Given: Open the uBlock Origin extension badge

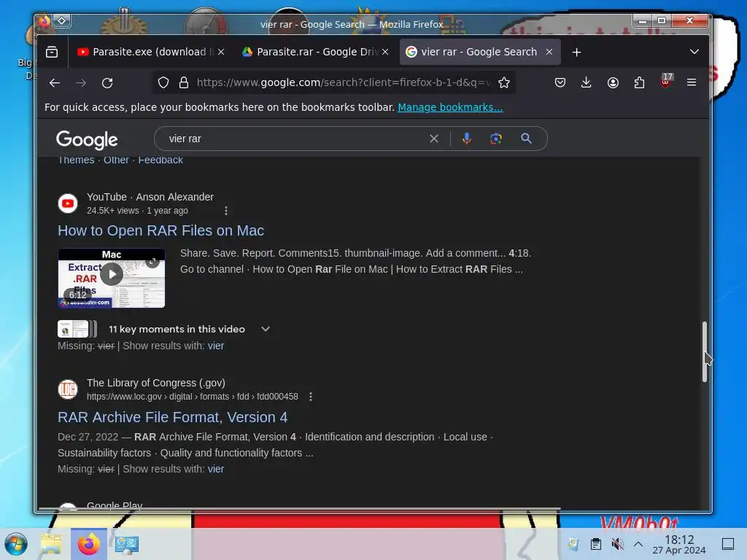Looking at the screenshot, I should click(666, 82).
